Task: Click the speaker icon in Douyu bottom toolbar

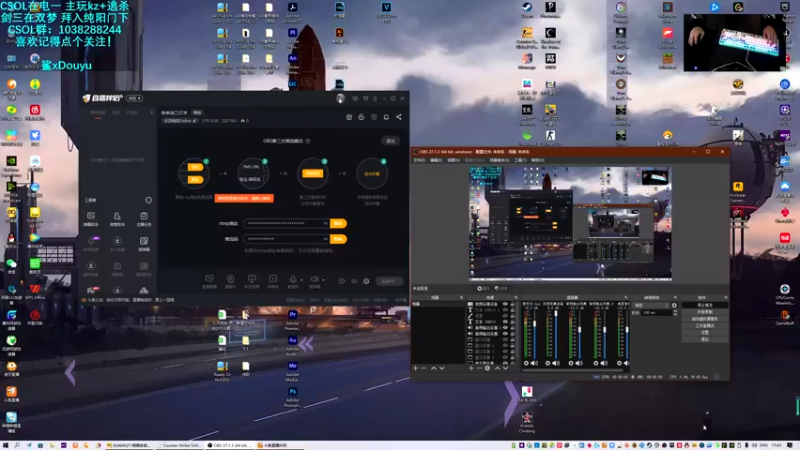Action: (x=314, y=279)
